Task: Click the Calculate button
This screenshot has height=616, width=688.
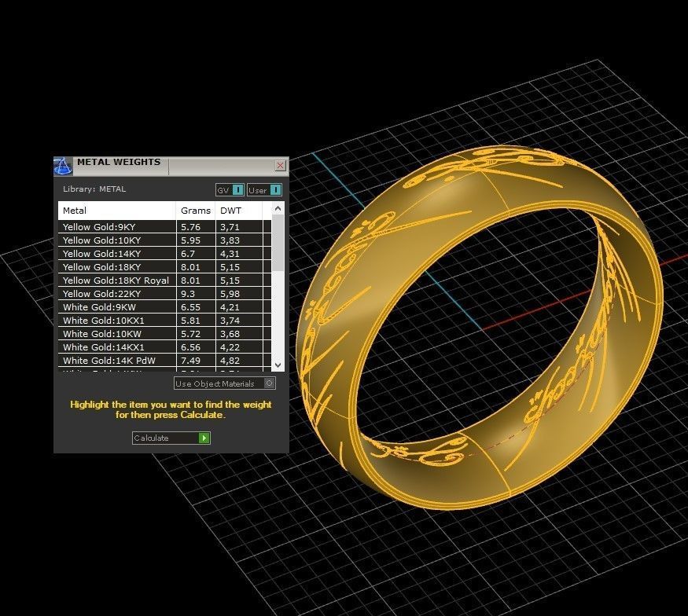Action: pyautogui.click(x=171, y=438)
